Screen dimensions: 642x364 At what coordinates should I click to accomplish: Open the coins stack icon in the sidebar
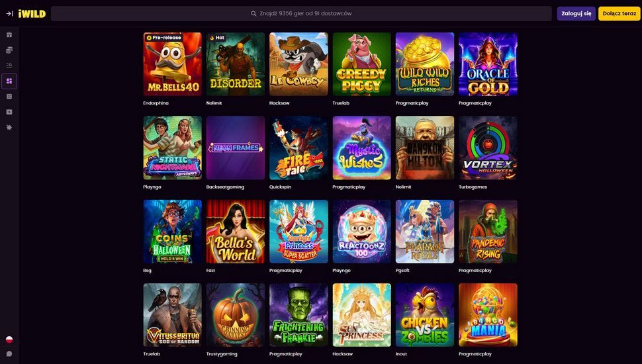(x=9, y=50)
